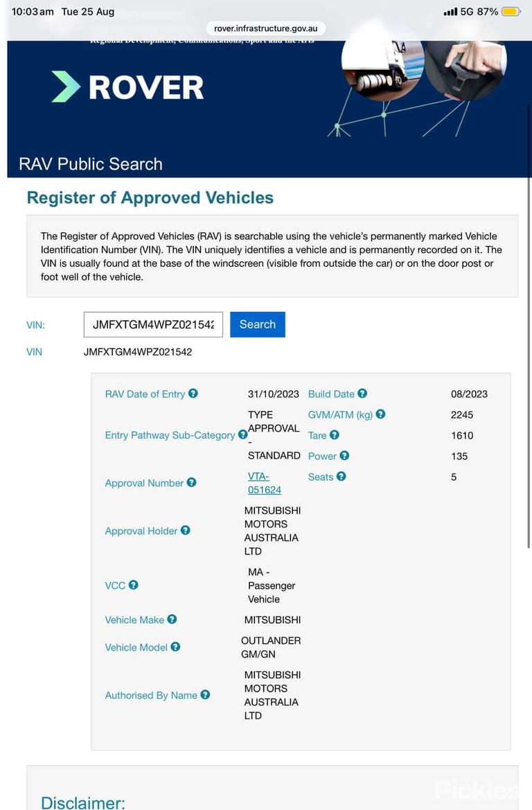Click help icon next to Authorised By Name
532x810 pixels.
(205, 694)
